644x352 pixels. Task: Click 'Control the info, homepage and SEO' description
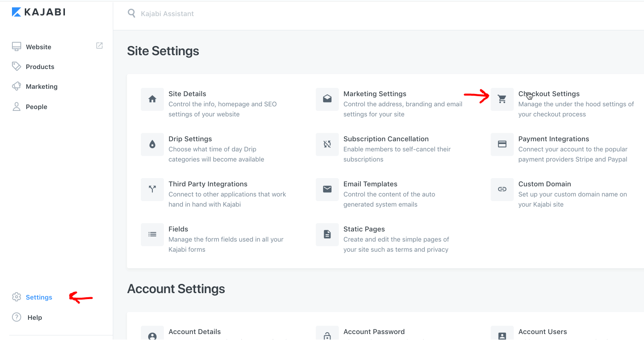223,104
